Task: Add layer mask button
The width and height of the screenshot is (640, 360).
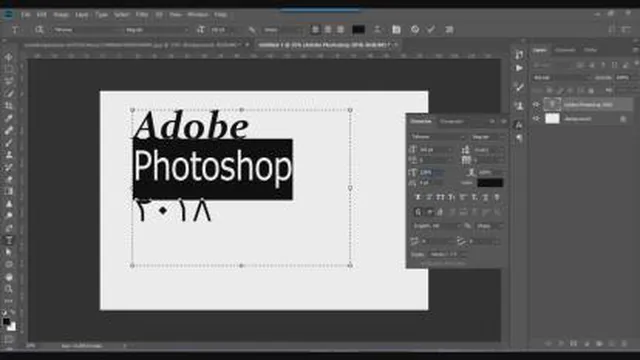Action: (x=573, y=344)
